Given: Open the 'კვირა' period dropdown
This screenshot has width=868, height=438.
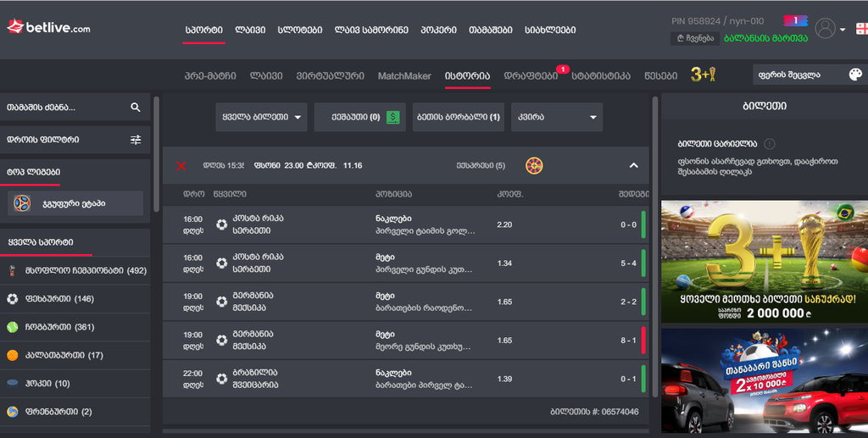Looking at the screenshot, I should click(556, 118).
